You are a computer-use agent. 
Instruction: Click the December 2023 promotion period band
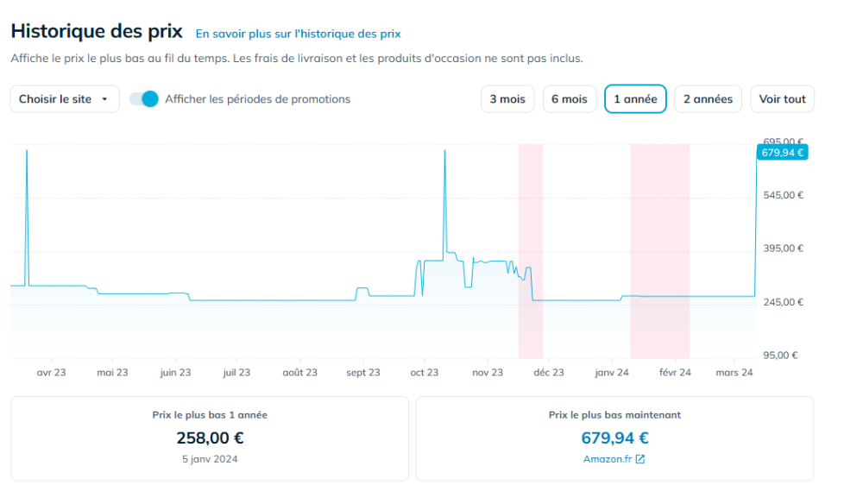530,250
